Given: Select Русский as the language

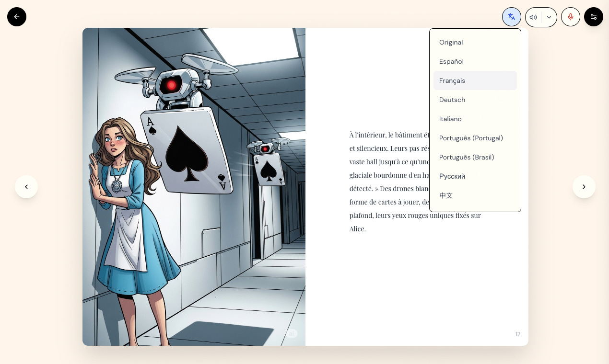Looking at the screenshot, I should 452,176.
